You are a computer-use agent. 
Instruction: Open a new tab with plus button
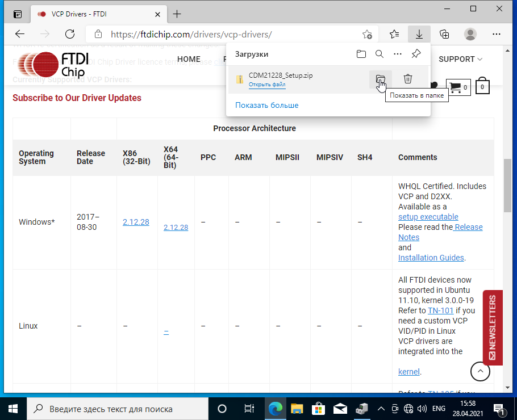177,14
